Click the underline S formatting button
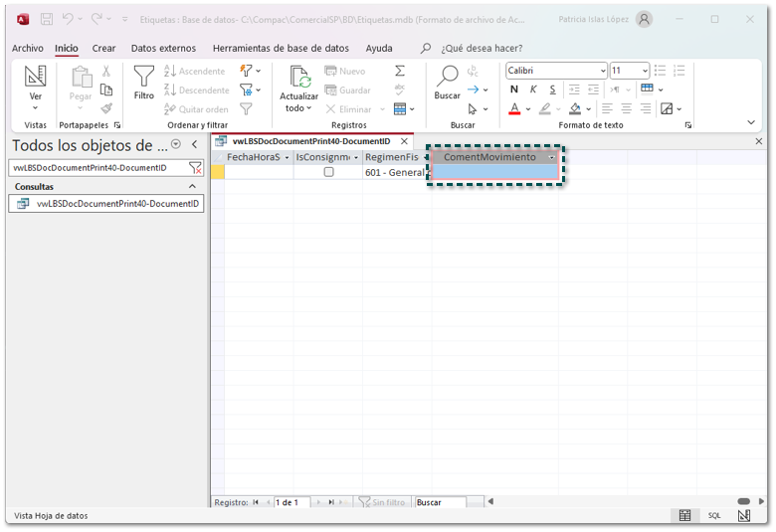The height and width of the screenshot is (532, 776). click(x=552, y=89)
